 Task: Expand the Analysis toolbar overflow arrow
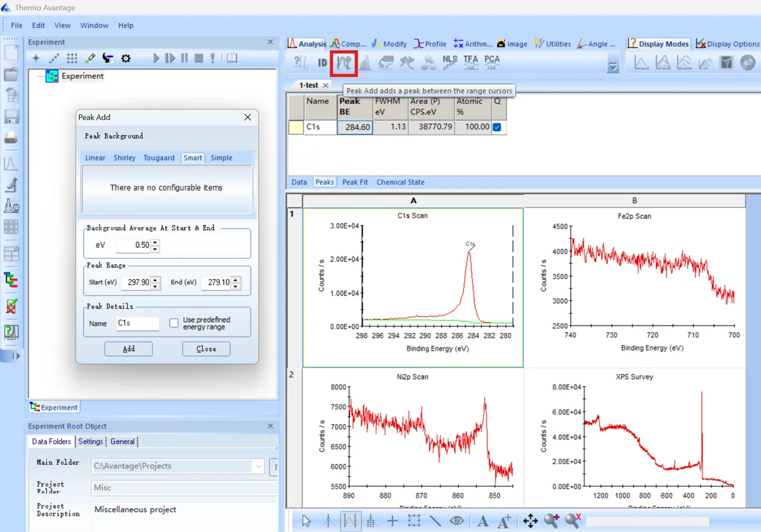pos(613,67)
